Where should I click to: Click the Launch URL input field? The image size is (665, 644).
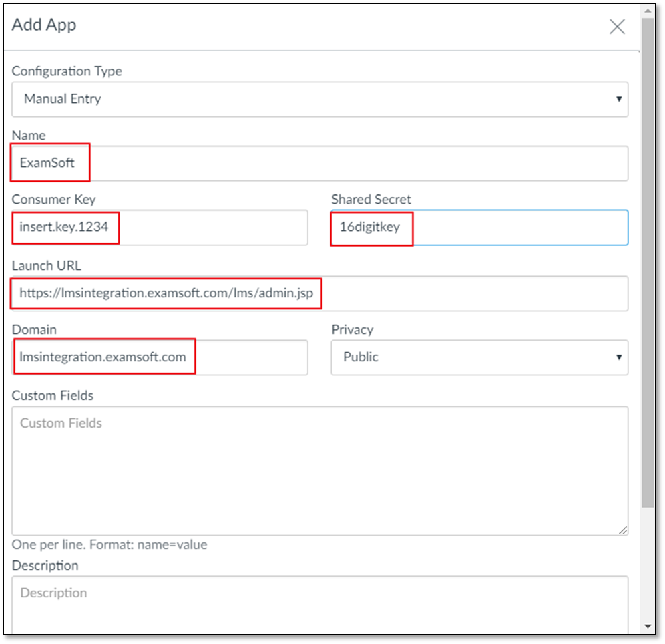tap(320, 293)
